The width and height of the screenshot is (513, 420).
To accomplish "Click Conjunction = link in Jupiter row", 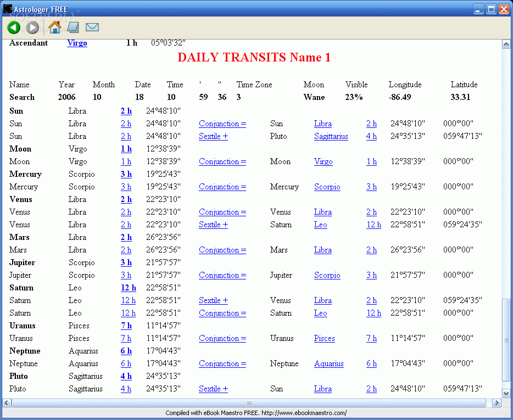I will [222, 275].
